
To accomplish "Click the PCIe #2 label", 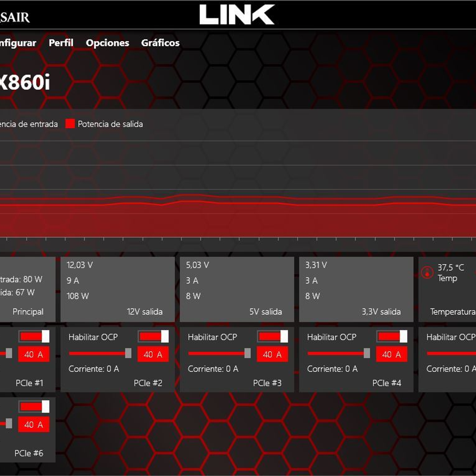I will (x=148, y=383).
